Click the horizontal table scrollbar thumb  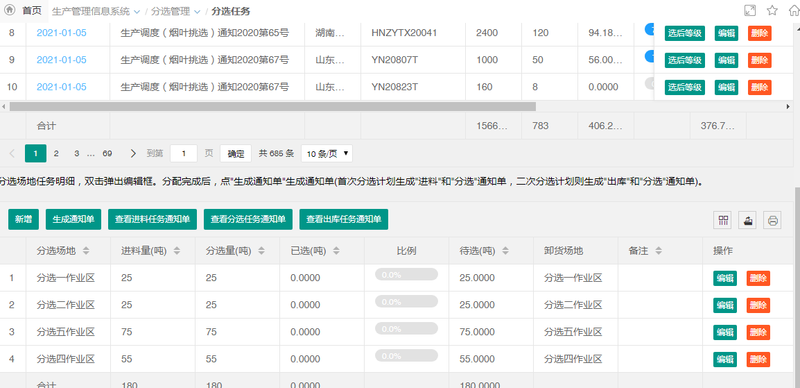point(272,107)
